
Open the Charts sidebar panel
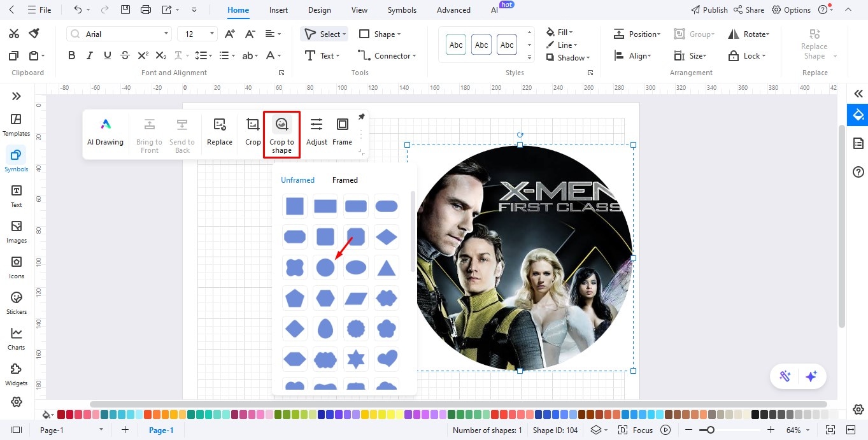tap(17, 339)
